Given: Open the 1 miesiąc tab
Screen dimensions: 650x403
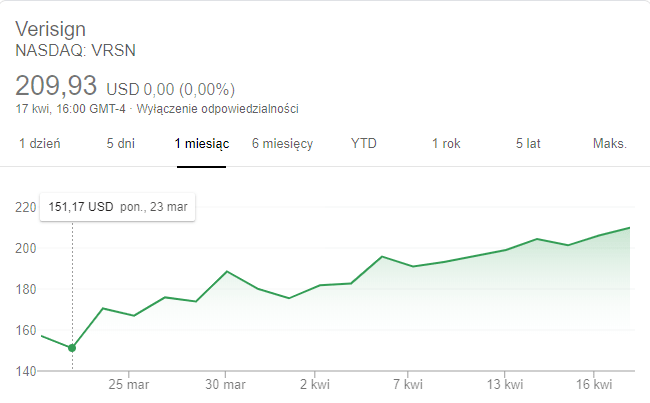Looking at the screenshot, I should 201,144.
